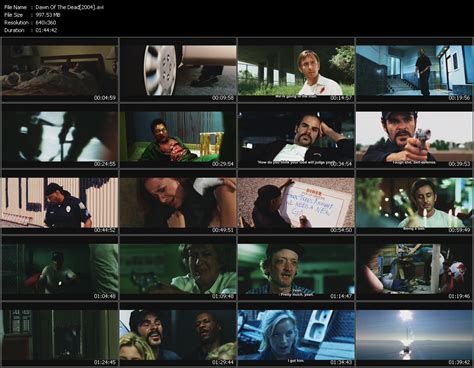Open the shadowy silhouette frame stamped 00:24:55
Screen dimensions: 474x368
tap(60, 136)
